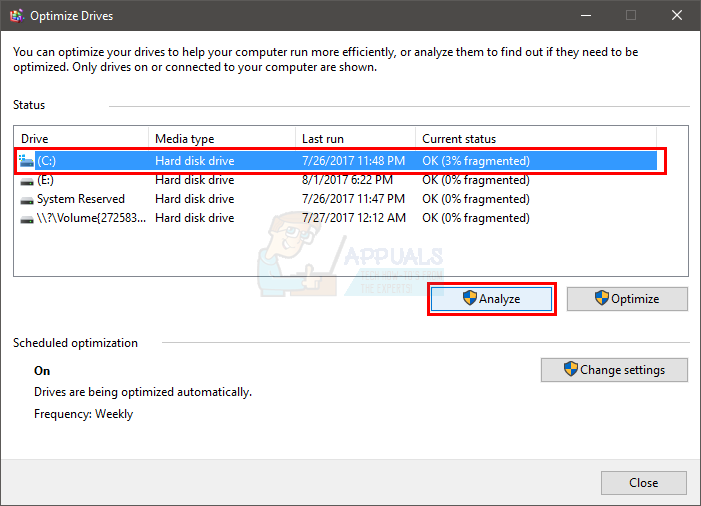Select the \\?\Volume{272583... drive name
Screen dimensions: 701x506
click(91, 218)
